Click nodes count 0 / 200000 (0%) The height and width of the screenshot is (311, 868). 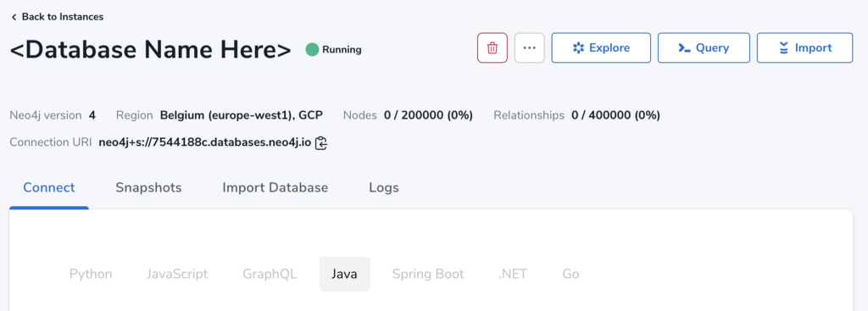tap(428, 115)
